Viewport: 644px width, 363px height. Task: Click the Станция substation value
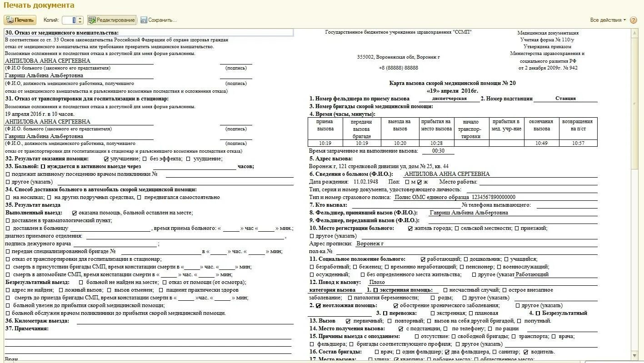pyautogui.click(x=565, y=98)
